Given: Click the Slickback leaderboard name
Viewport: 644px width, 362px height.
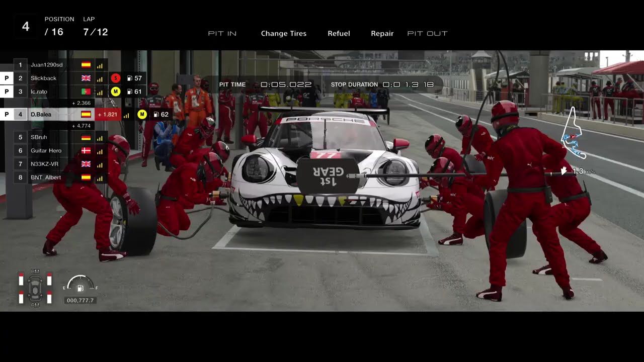Looking at the screenshot, I should coord(43,78).
